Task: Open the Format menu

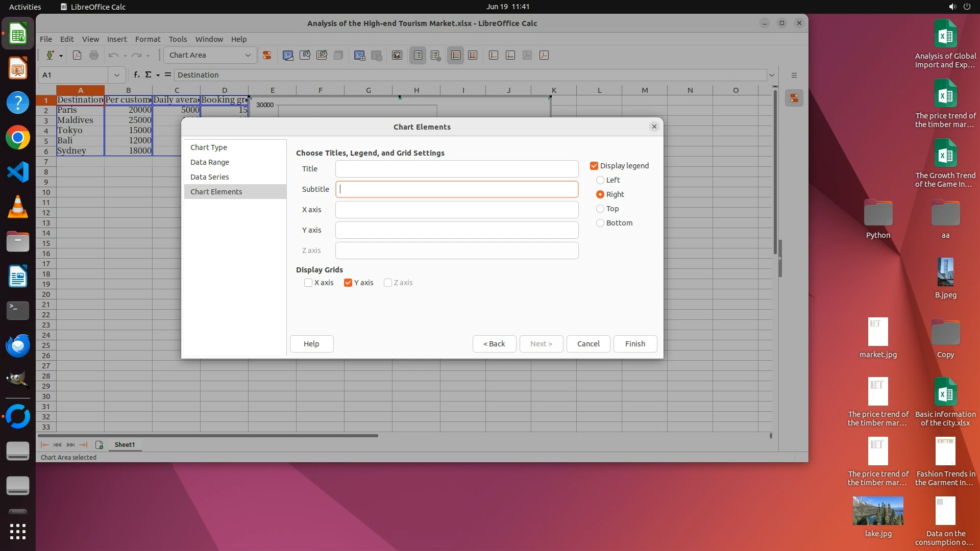Action: (148, 39)
